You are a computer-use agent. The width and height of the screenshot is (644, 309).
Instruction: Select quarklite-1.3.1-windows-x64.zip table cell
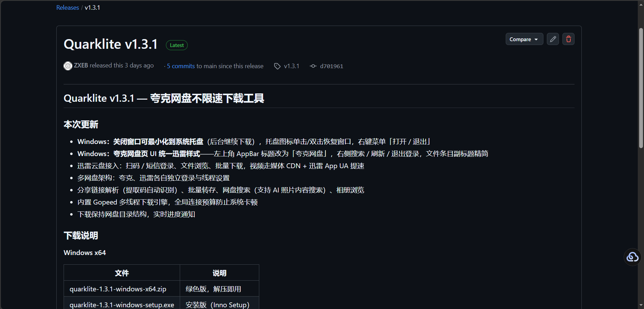122,289
